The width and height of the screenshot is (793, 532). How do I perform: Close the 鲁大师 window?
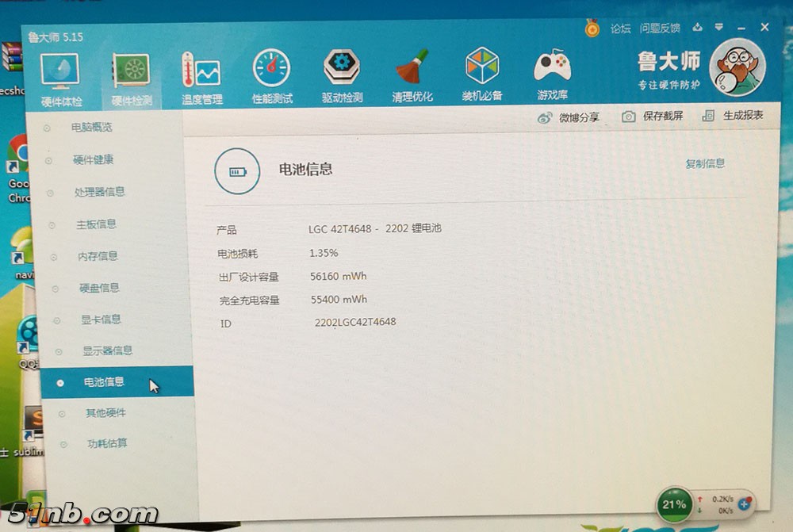(764, 27)
